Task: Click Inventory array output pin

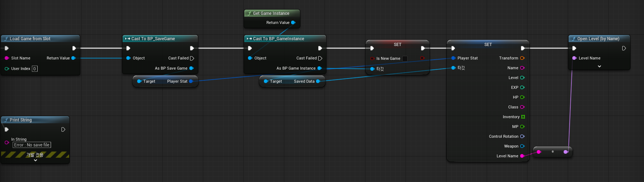Action: 523,117
